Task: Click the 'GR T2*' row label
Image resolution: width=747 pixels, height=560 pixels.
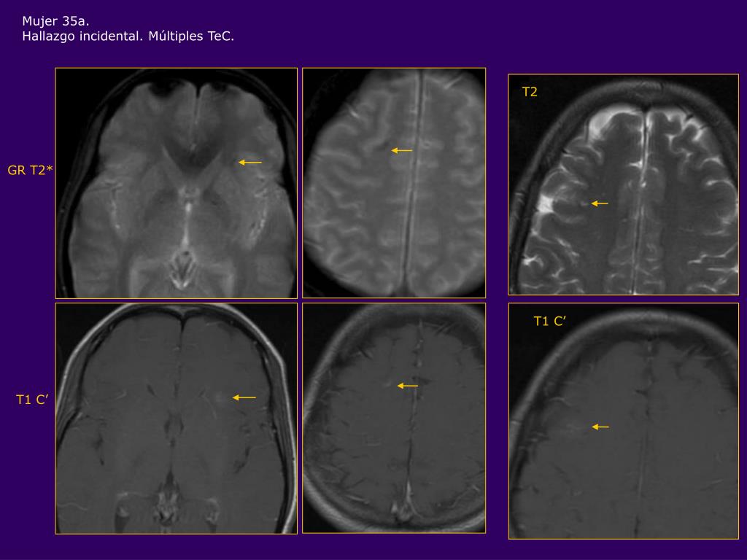Action: click(29, 170)
